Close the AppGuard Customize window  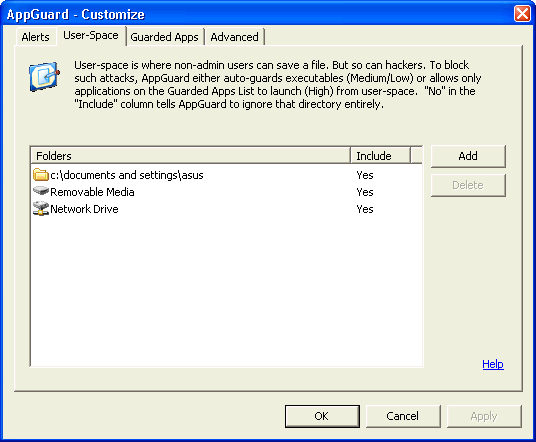tap(522, 14)
